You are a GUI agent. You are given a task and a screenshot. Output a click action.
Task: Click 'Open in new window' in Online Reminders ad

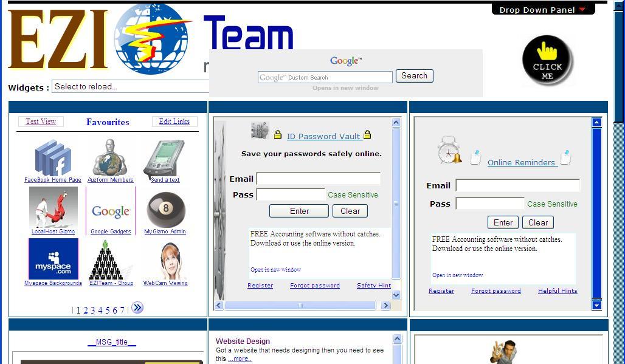(x=458, y=275)
